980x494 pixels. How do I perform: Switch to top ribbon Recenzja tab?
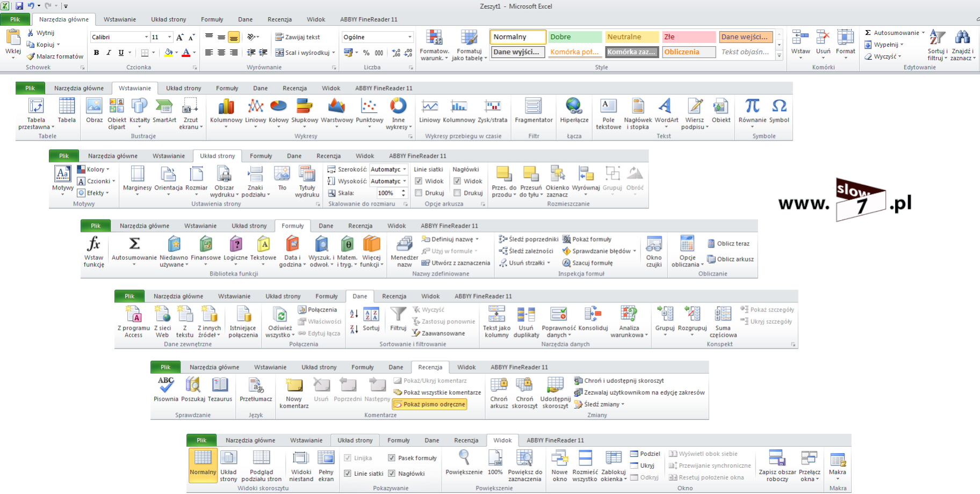point(280,19)
